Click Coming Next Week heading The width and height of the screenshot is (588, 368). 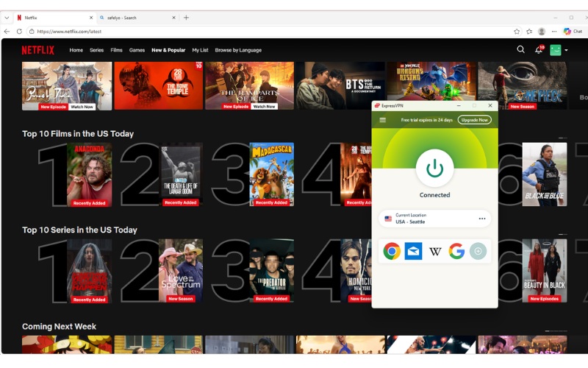pyautogui.click(x=60, y=326)
